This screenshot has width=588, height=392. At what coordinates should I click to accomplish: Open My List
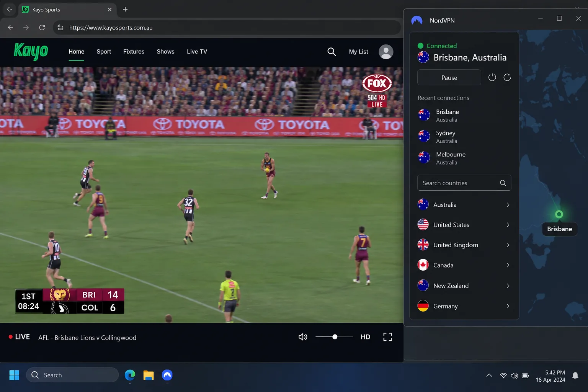click(358, 52)
